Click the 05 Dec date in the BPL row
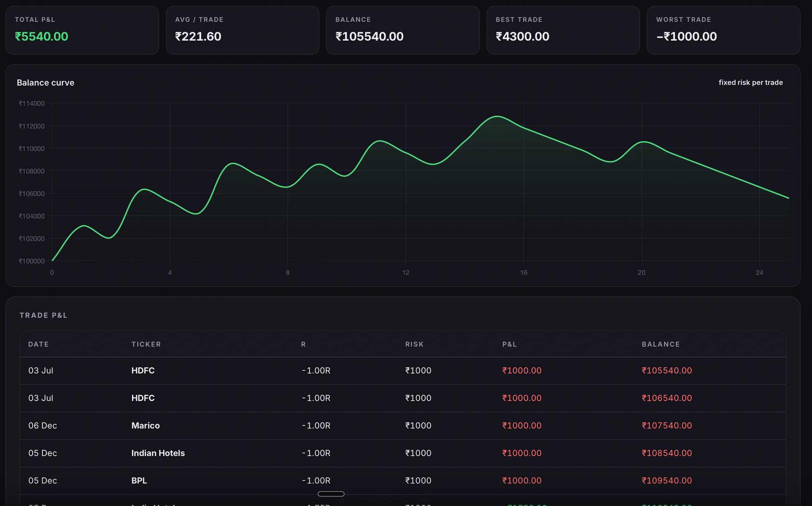Image resolution: width=812 pixels, height=506 pixels. point(43,480)
